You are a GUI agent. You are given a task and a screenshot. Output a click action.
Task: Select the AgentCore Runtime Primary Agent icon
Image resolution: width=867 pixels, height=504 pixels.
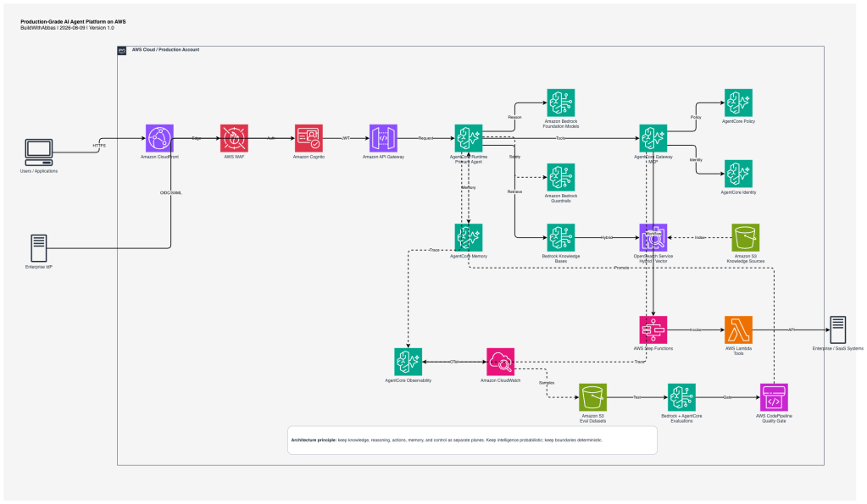(x=469, y=138)
